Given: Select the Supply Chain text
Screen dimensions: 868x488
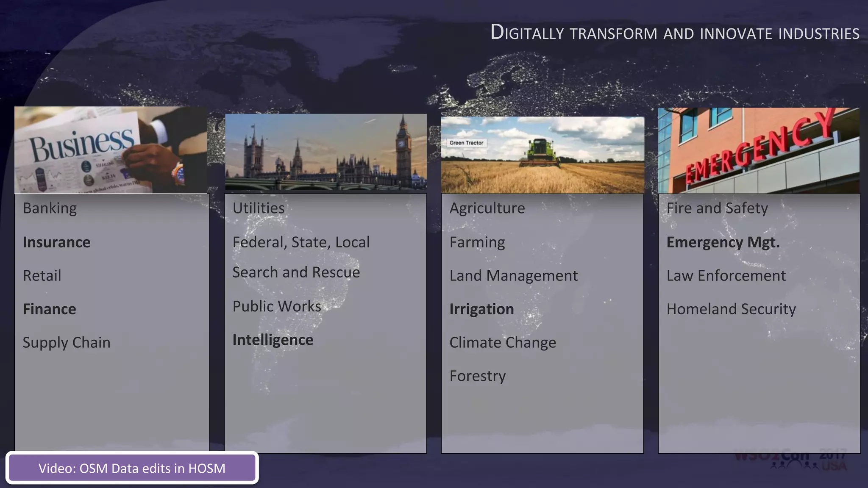Looking at the screenshot, I should point(67,343).
